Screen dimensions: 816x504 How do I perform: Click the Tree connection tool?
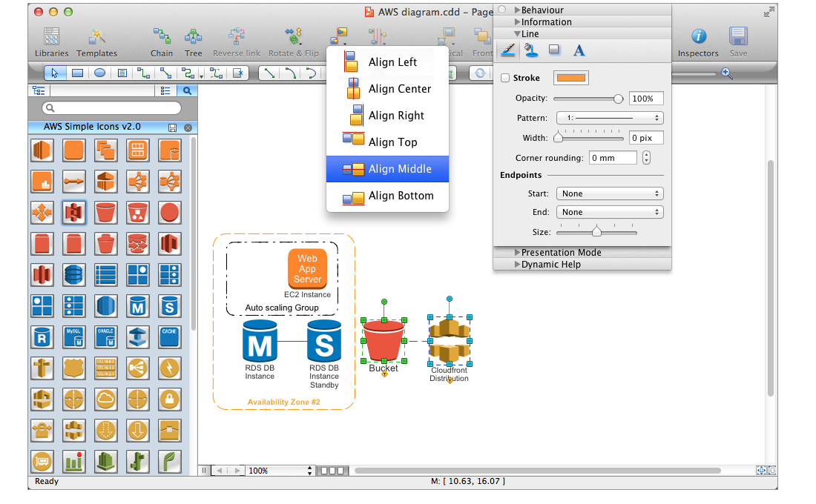point(193,42)
